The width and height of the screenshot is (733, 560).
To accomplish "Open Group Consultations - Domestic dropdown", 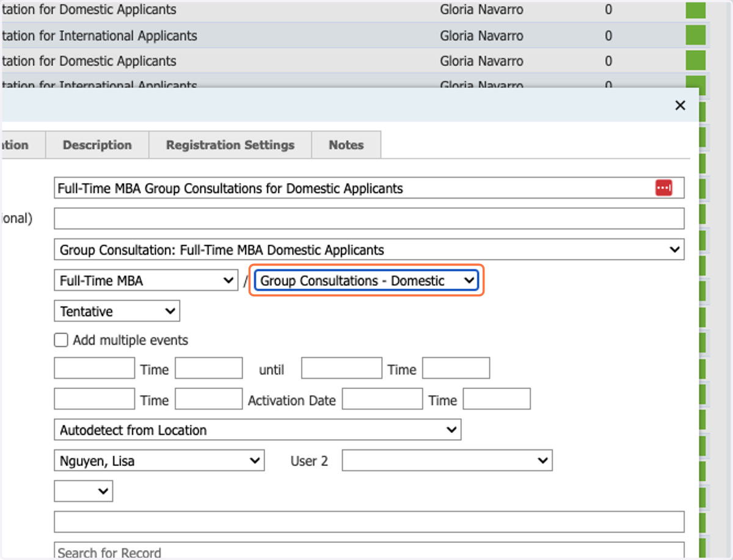I will pos(366,281).
